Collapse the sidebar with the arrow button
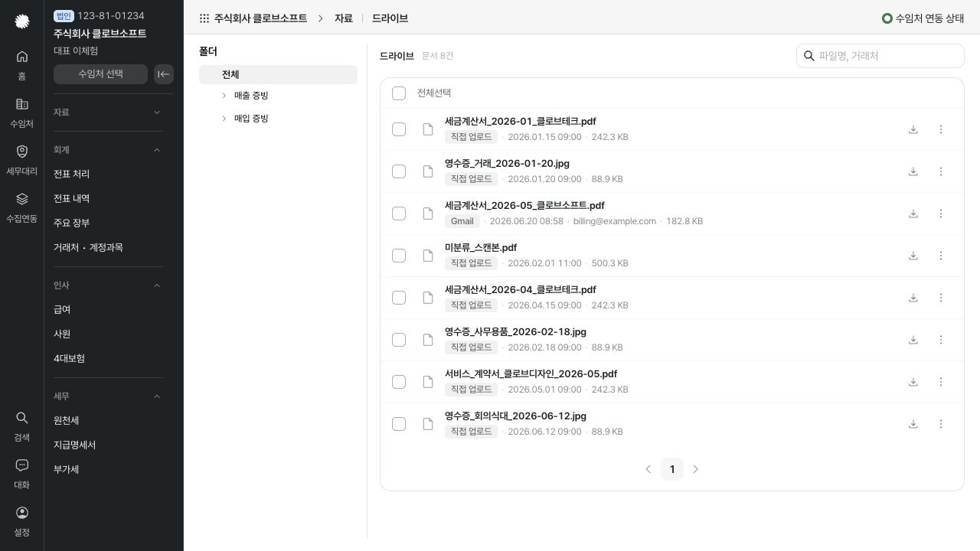Screen dimensions: 980x551 tap(164, 74)
